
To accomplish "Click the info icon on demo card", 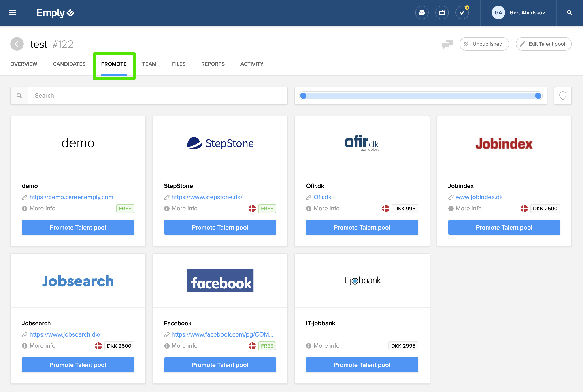I will pyautogui.click(x=24, y=209).
